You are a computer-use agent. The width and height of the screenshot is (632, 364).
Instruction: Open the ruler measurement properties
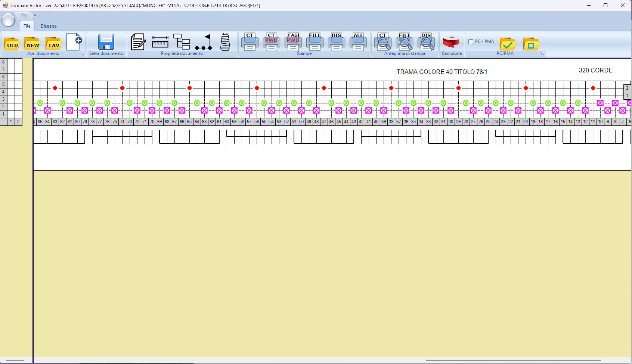160,42
